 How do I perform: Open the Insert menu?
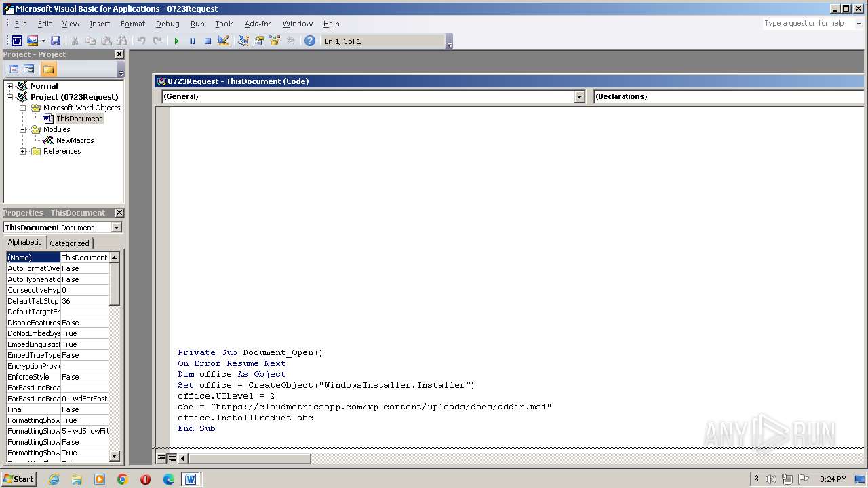point(100,24)
